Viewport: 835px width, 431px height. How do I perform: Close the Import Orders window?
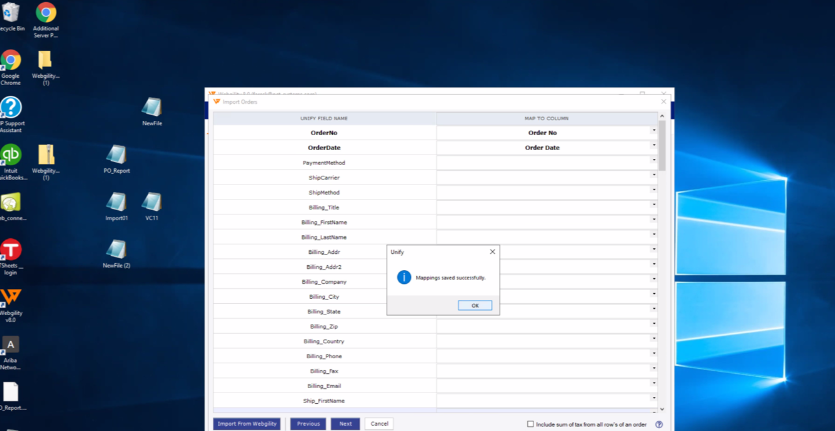664,102
